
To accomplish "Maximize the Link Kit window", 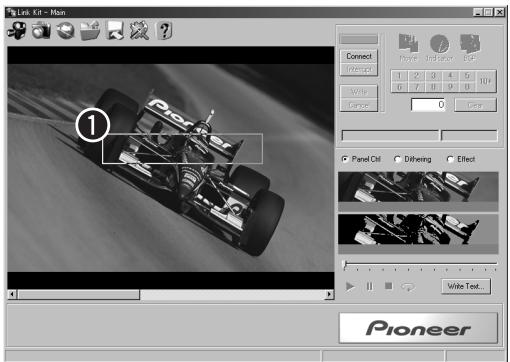I will (488, 12).
